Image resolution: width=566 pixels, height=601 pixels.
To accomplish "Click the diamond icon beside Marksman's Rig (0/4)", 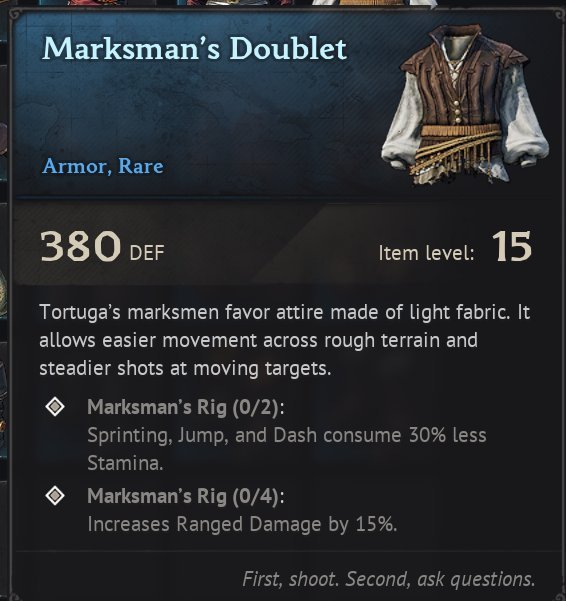I will (55, 496).
